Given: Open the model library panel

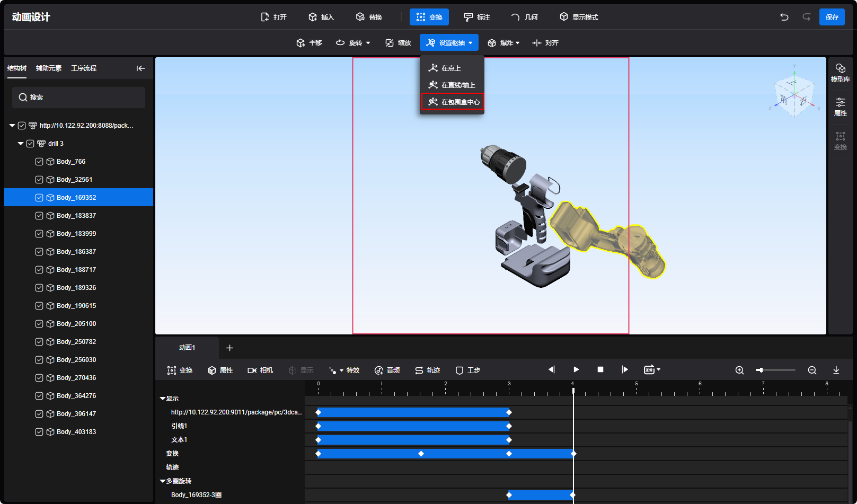Looking at the screenshot, I should click(840, 73).
